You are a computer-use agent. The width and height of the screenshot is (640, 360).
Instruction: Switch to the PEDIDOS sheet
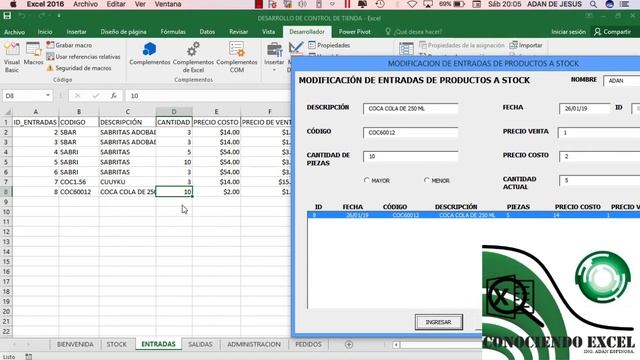point(308,344)
